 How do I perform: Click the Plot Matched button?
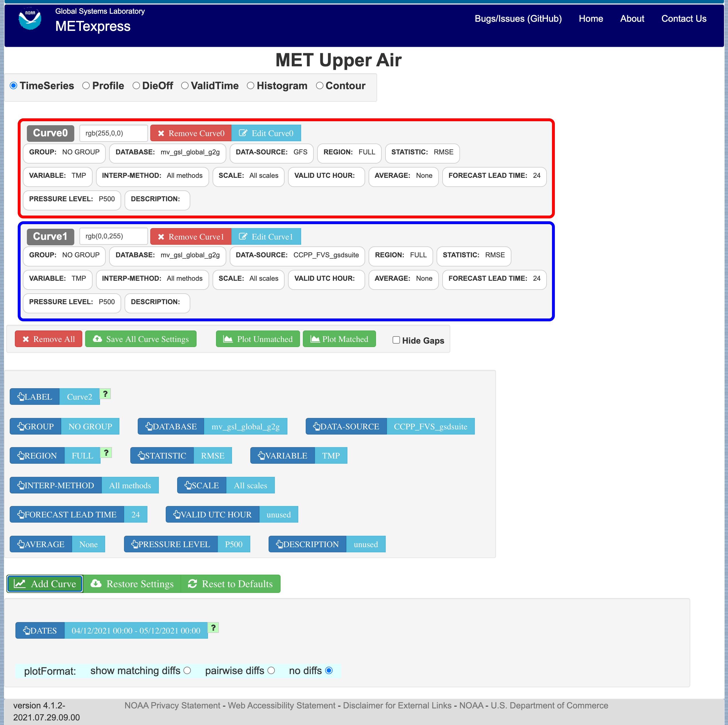339,339
